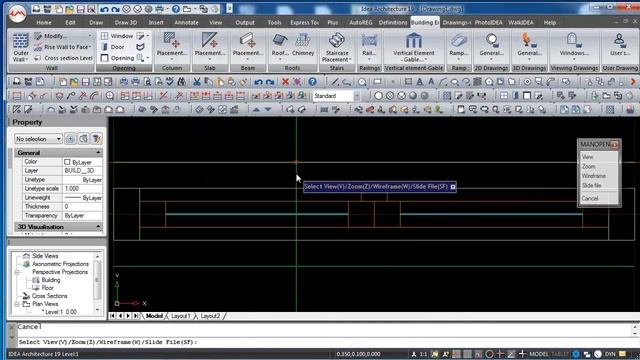
Task: Click the blue Help question mark icon
Action: pyautogui.click(x=312, y=82)
